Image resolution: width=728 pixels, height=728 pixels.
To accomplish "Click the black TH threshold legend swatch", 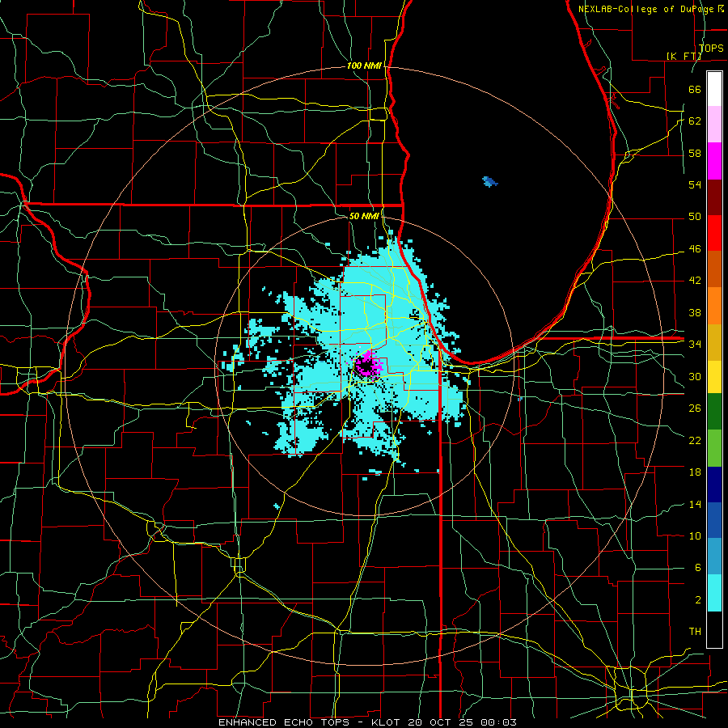I will click(714, 629).
